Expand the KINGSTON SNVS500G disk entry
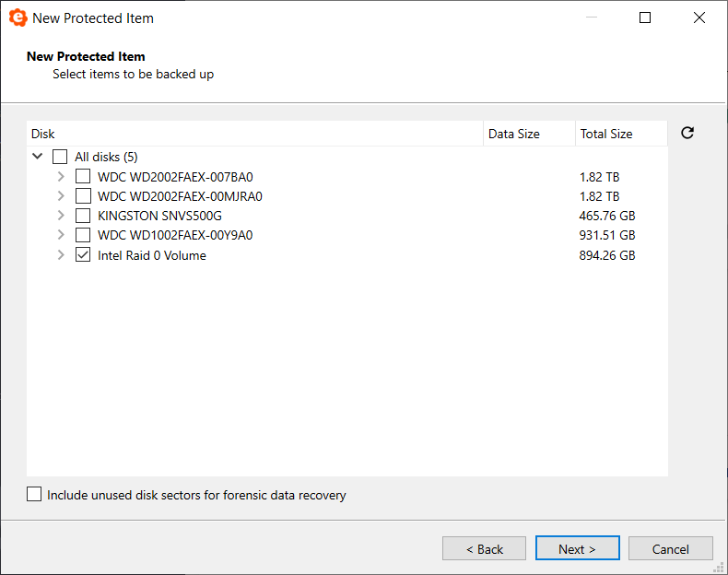This screenshot has width=728, height=575. (x=61, y=216)
